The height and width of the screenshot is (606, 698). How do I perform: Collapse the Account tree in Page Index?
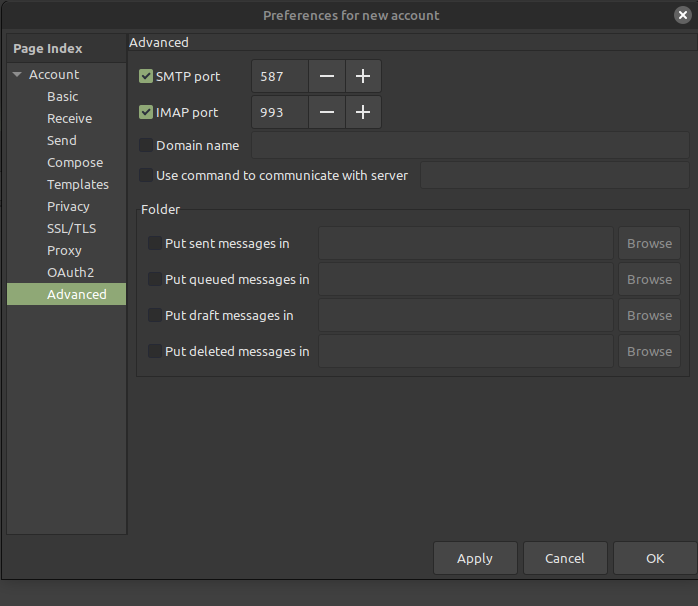pos(17,74)
